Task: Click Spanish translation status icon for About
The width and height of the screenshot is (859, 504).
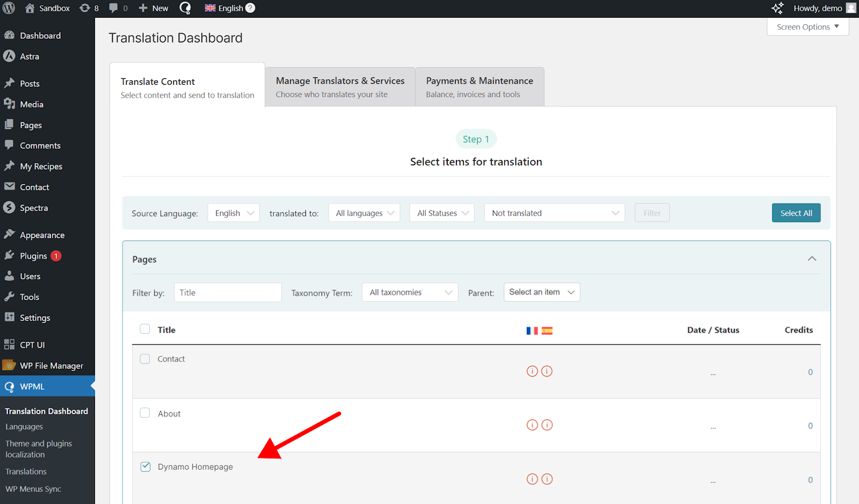Action: (547, 425)
